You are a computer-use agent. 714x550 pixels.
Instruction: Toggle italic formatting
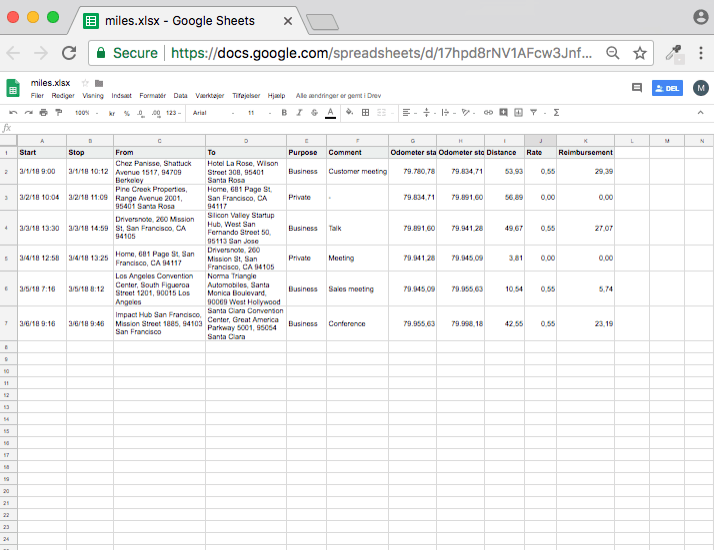(x=299, y=113)
